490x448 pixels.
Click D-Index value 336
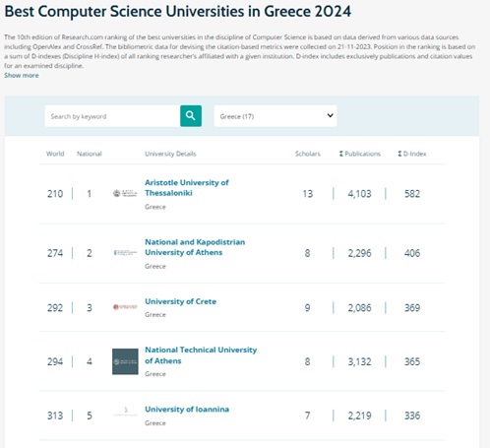tap(412, 416)
